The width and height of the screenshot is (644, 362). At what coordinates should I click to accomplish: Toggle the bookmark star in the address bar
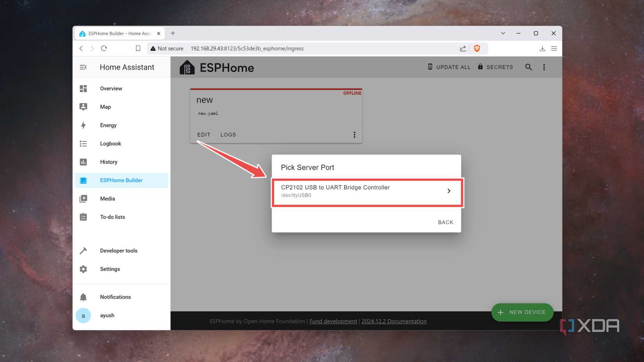pyautogui.click(x=138, y=48)
